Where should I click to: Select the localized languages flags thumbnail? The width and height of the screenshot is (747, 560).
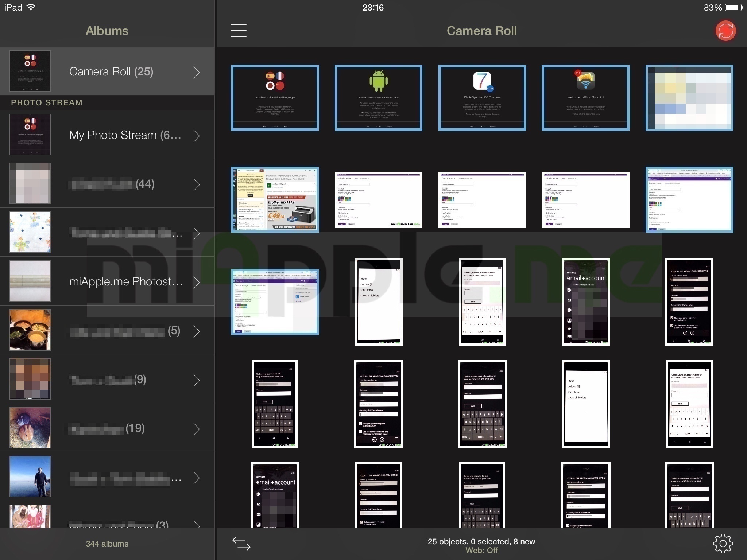275,98
